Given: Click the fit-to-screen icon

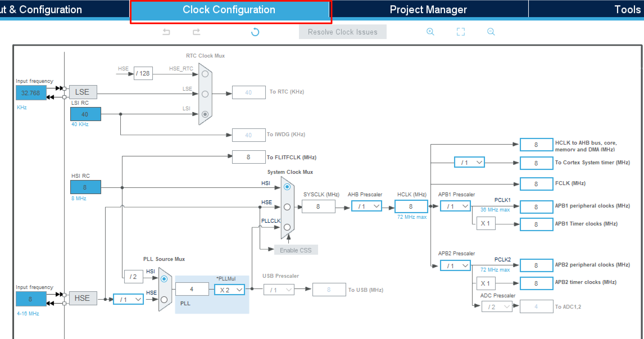Looking at the screenshot, I should pyautogui.click(x=461, y=32).
